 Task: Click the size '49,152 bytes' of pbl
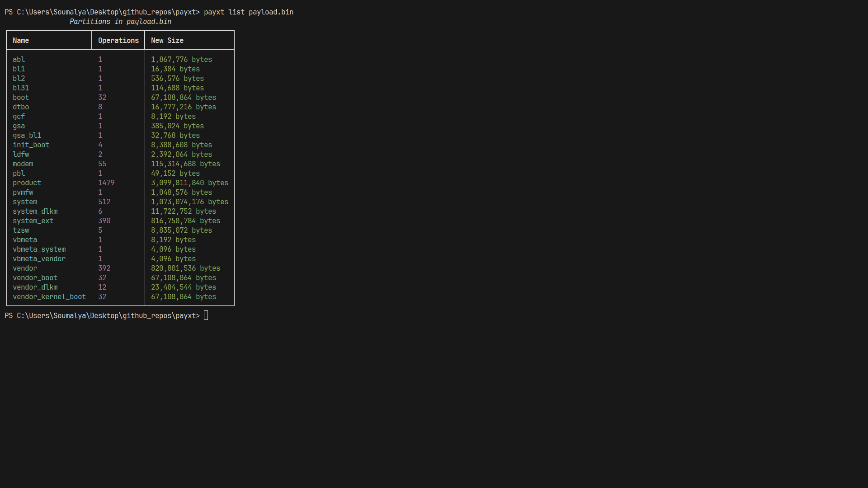coord(175,174)
